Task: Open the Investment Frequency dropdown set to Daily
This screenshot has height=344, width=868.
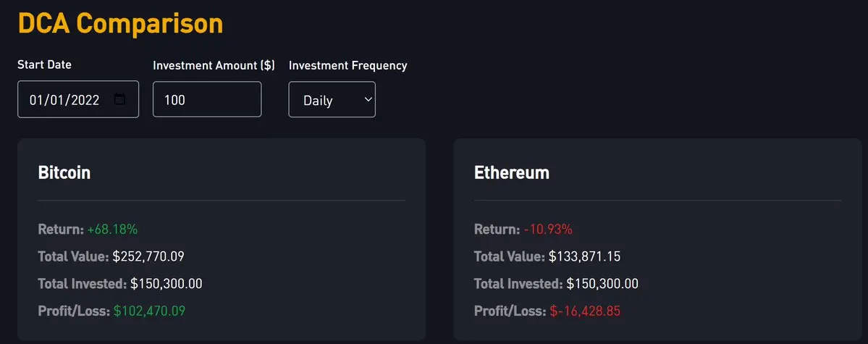Action: coord(332,100)
